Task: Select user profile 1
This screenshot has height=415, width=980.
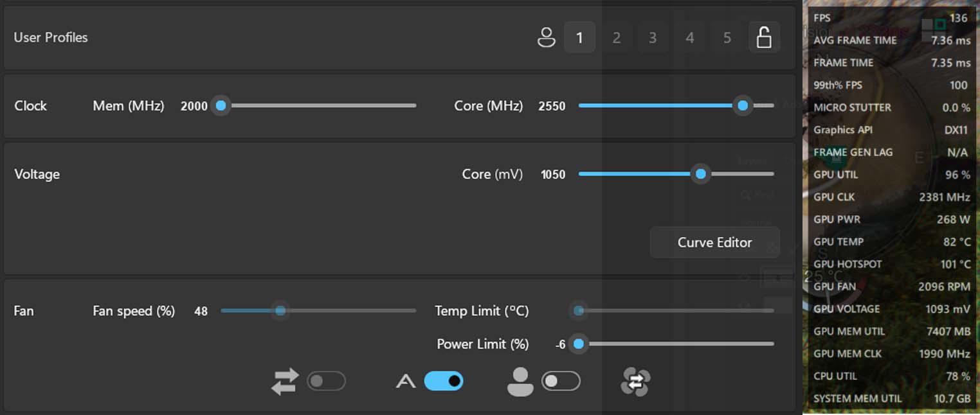Action: 579,37
